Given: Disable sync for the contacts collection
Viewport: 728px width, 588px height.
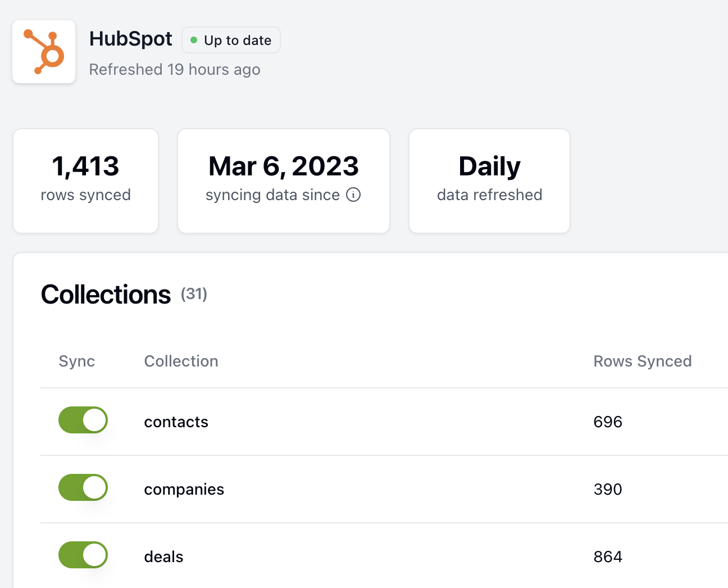Looking at the screenshot, I should click(x=83, y=420).
